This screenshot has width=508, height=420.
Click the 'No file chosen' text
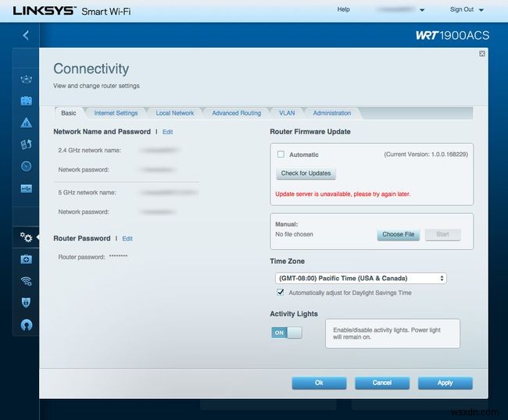pos(294,234)
